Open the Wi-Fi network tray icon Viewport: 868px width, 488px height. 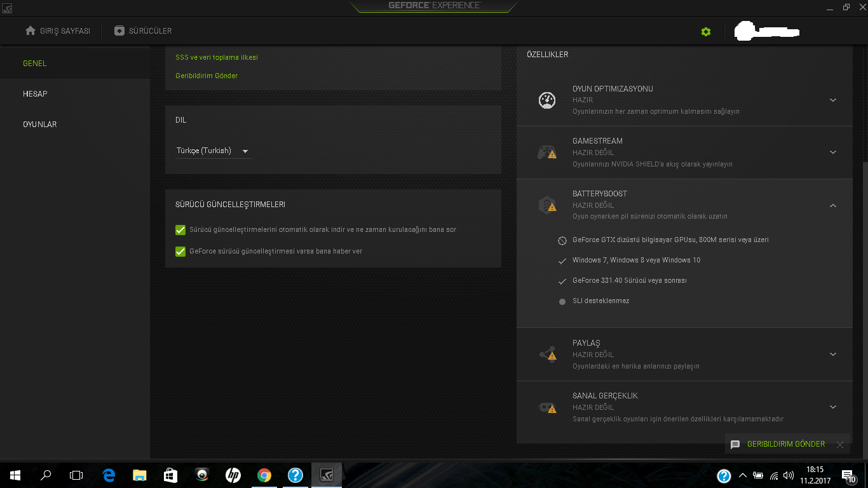(774, 475)
